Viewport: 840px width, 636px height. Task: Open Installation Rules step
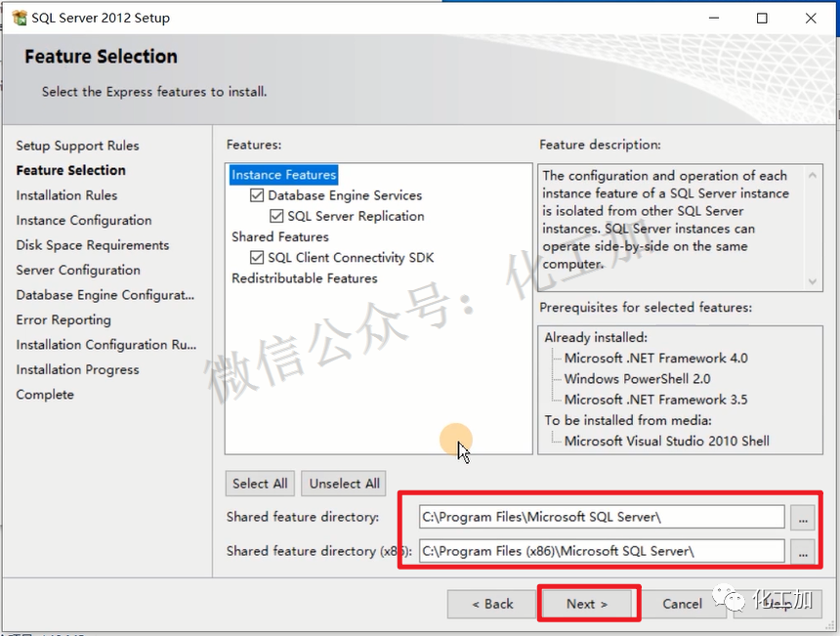66,195
